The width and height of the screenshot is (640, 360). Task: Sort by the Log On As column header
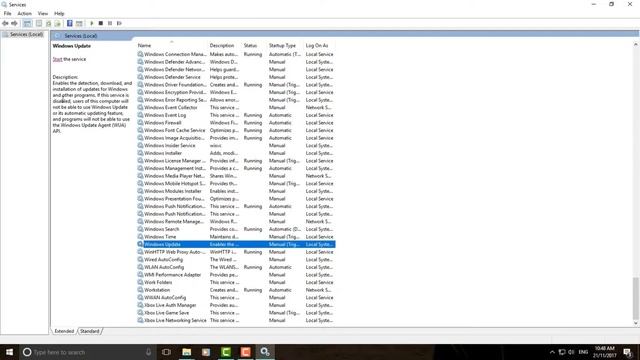coord(320,45)
